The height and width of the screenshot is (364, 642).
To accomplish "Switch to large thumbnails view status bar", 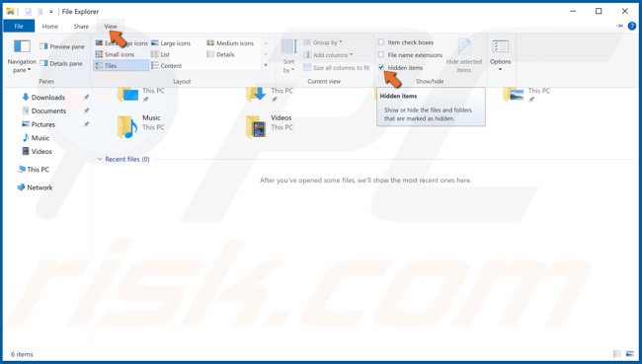I will tap(630, 354).
